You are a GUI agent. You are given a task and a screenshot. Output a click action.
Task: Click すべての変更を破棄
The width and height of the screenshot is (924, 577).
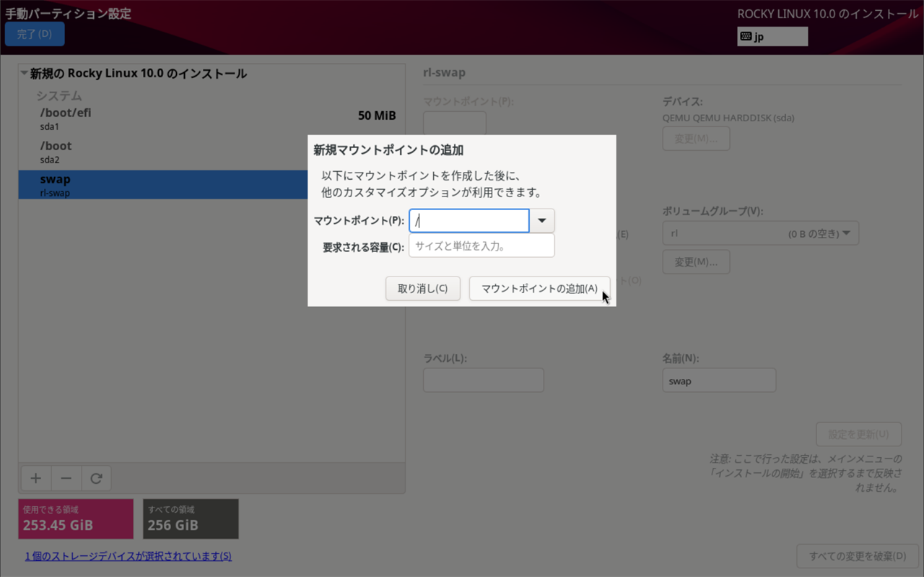(x=858, y=555)
